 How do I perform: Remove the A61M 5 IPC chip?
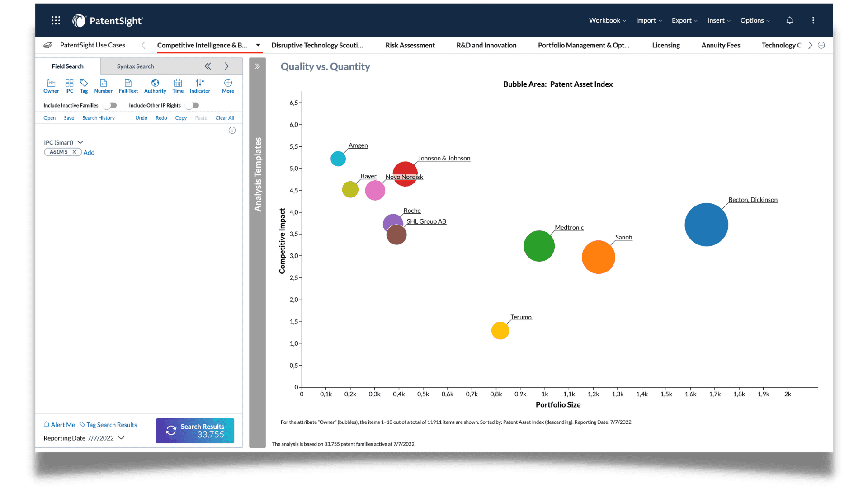click(x=74, y=152)
